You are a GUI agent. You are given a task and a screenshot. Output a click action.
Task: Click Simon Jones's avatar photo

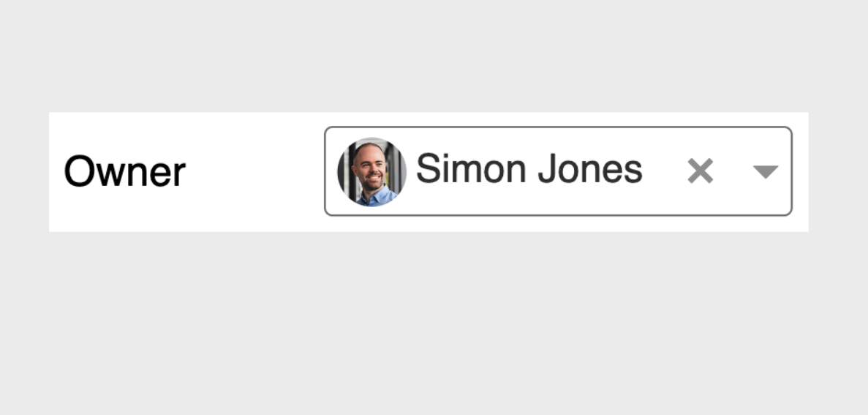[371, 172]
